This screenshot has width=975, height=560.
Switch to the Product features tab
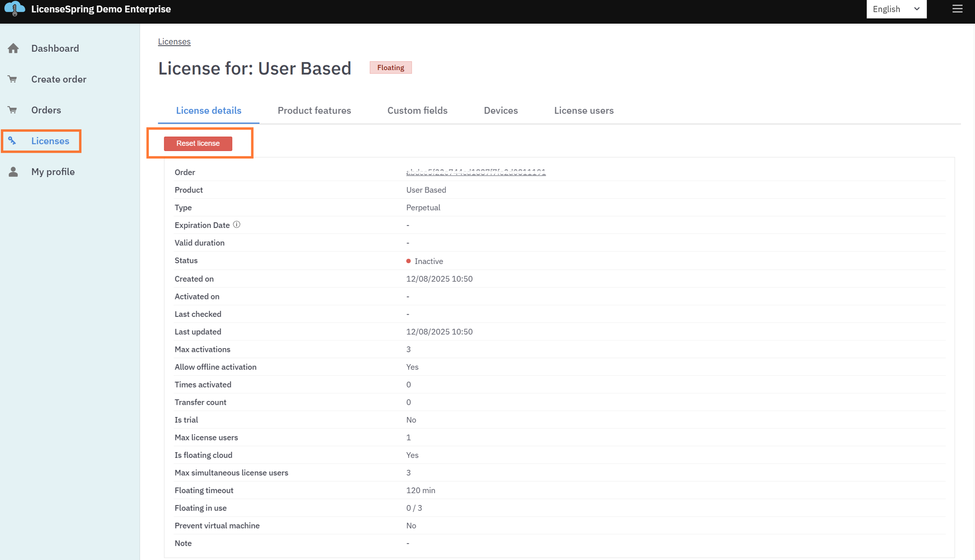pyautogui.click(x=314, y=110)
